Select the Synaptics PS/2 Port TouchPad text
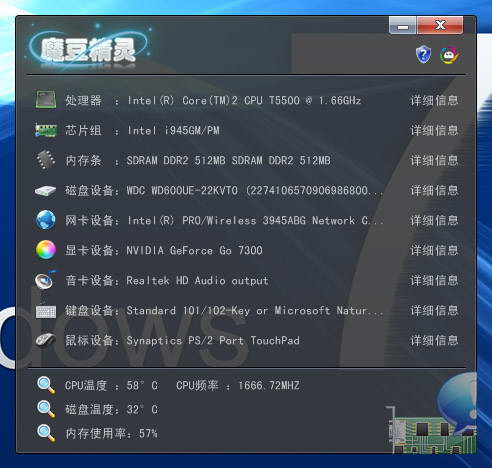 [x=213, y=340]
